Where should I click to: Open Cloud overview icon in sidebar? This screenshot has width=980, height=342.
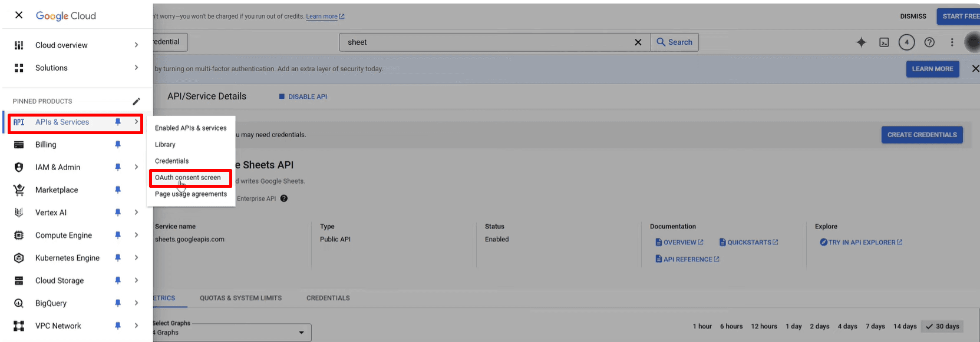(x=19, y=45)
